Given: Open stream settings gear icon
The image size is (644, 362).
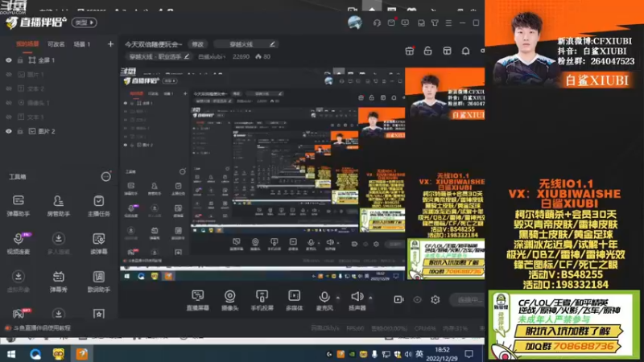Looking at the screenshot, I should point(436,299).
